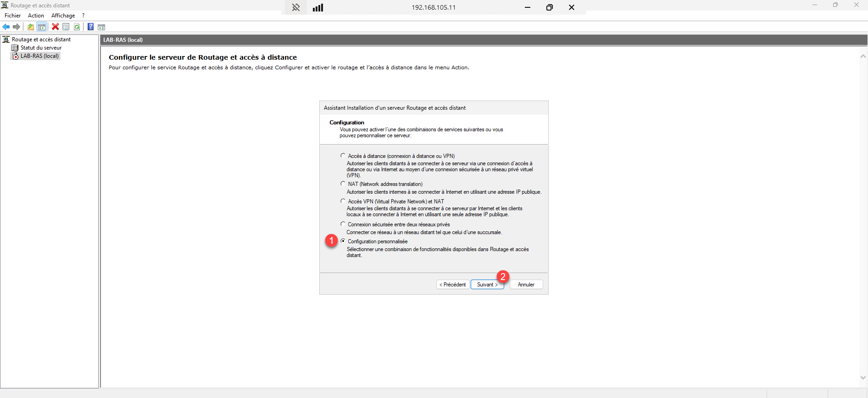868x398 pixels.
Task: Select Accès à distance radio option
Action: [x=343, y=156]
